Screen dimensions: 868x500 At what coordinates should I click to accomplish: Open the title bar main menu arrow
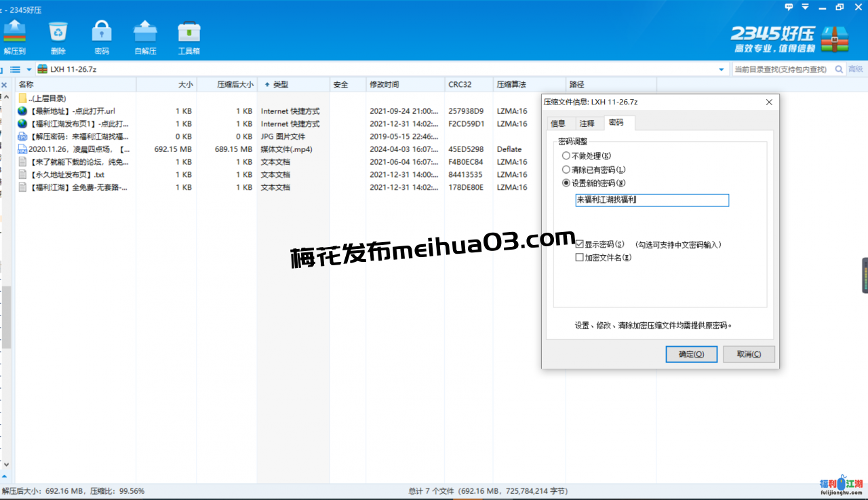[x=805, y=7]
